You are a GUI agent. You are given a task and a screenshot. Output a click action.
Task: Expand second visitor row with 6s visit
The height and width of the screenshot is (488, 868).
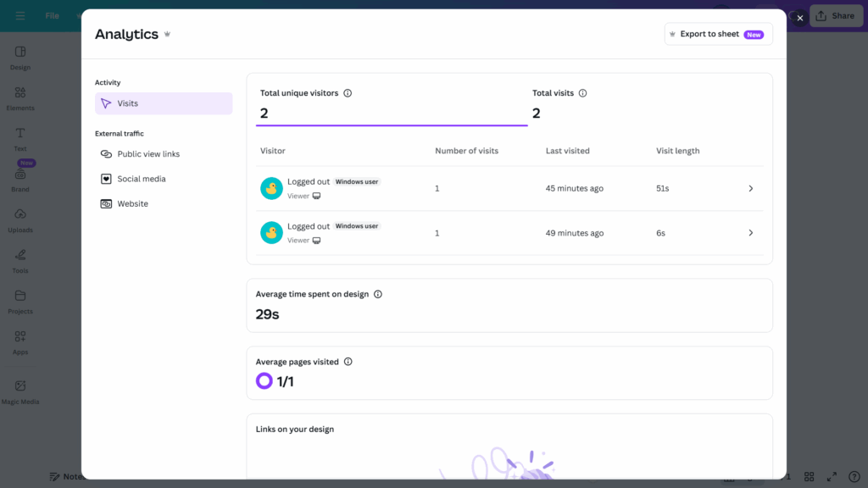point(750,233)
